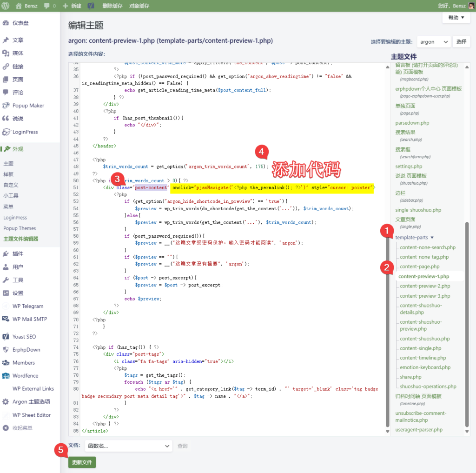Open Popup Maker in the sidebar
Image resolution: width=476 pixels, height=473 pixels.
click(28, 106)
